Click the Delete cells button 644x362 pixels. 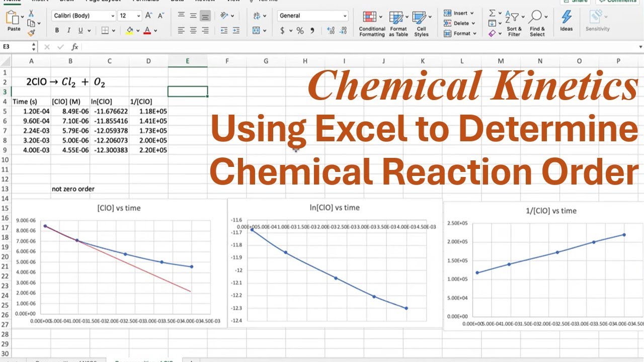[x=460, y=23]
